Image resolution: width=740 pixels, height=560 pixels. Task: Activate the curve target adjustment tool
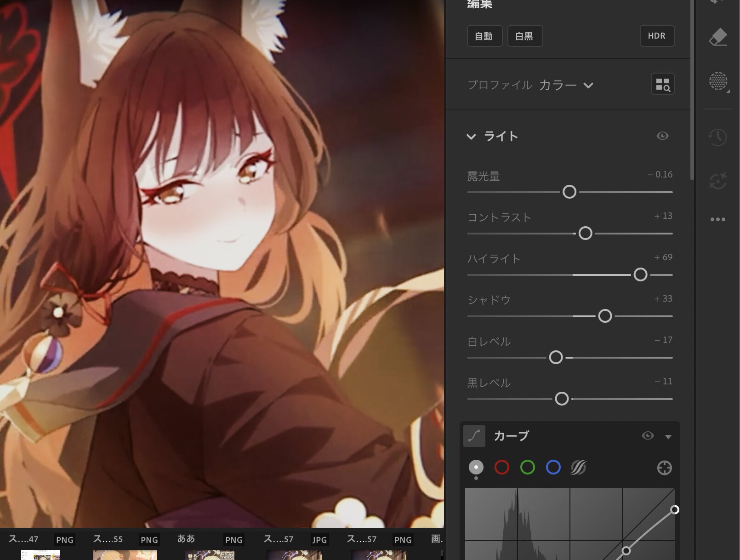pos(664,468)
